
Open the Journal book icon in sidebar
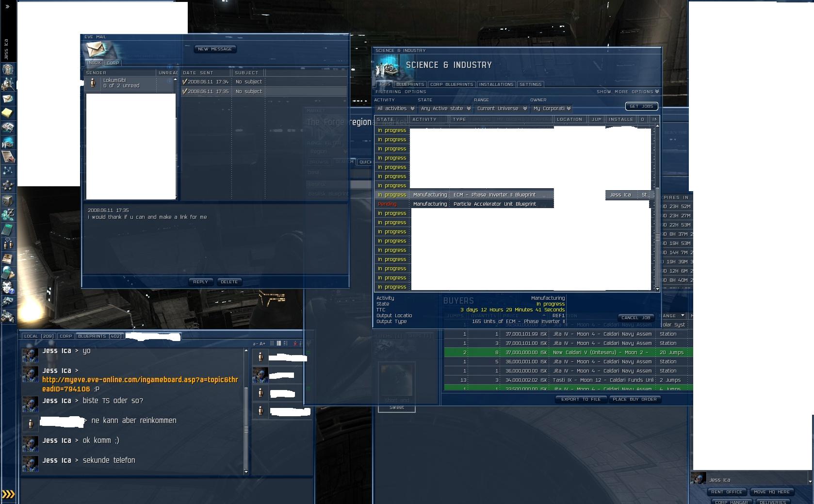click(8, 259)
